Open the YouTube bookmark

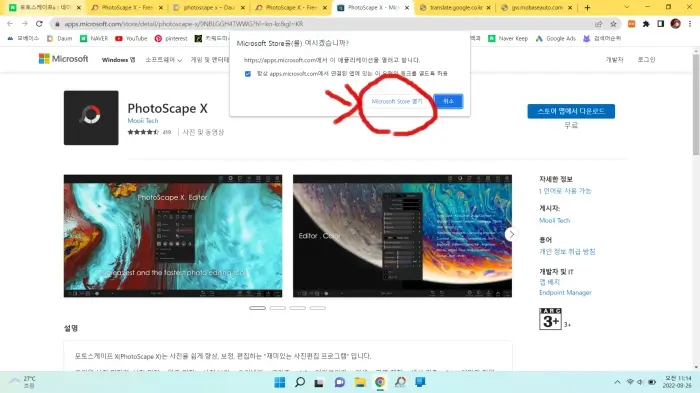(x=131, y=38)
